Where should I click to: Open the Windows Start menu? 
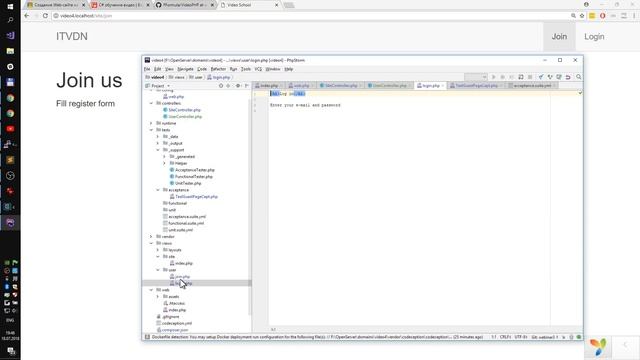pyautogui.click(x=10, y=6)
